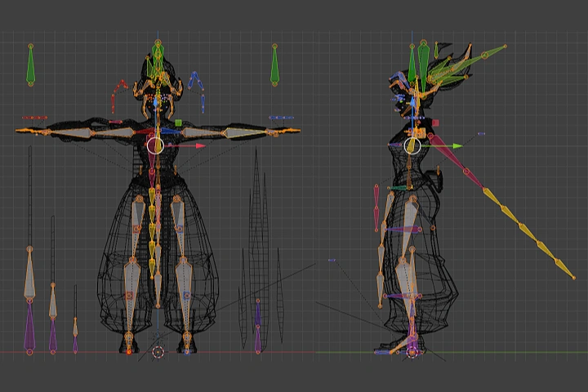Select the small green bone atop the side-view hair
The width and height of the screenshot is (588, 392).
(436, 50)
